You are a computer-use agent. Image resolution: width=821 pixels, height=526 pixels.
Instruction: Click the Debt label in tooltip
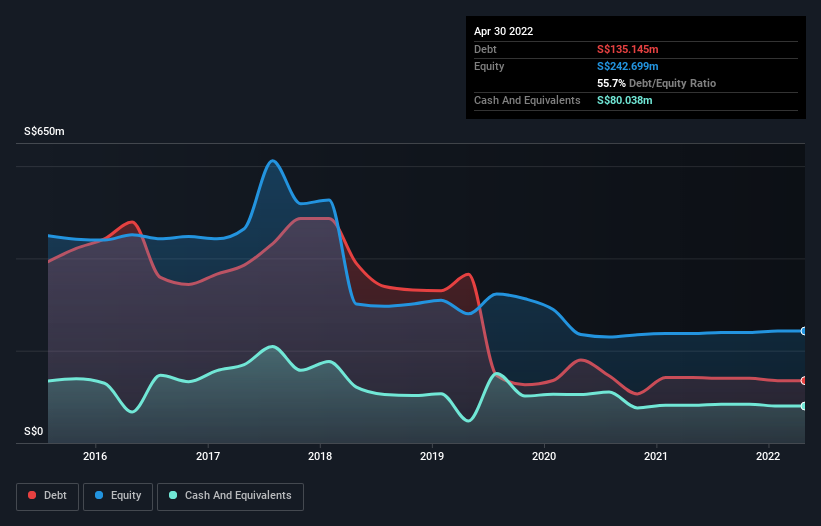coord(485,49)
